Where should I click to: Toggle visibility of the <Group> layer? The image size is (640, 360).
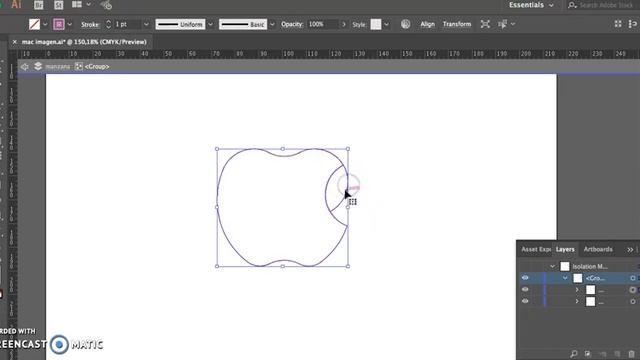pyautogui.click(x=525, y=278)
